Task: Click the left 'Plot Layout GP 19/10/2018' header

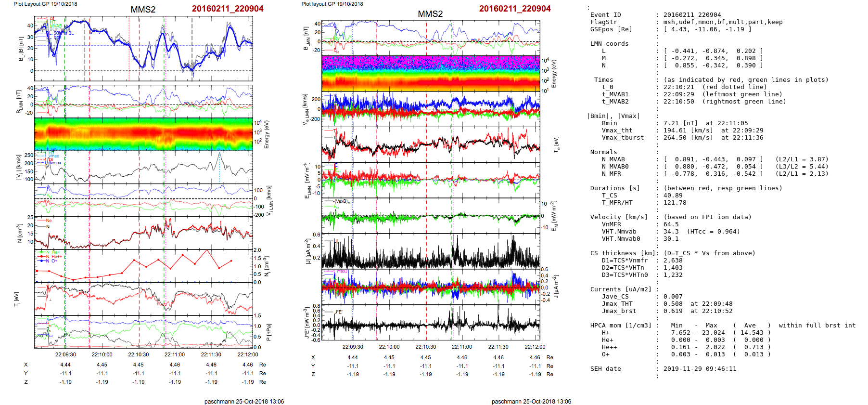Action: click(x=45, y=4)
